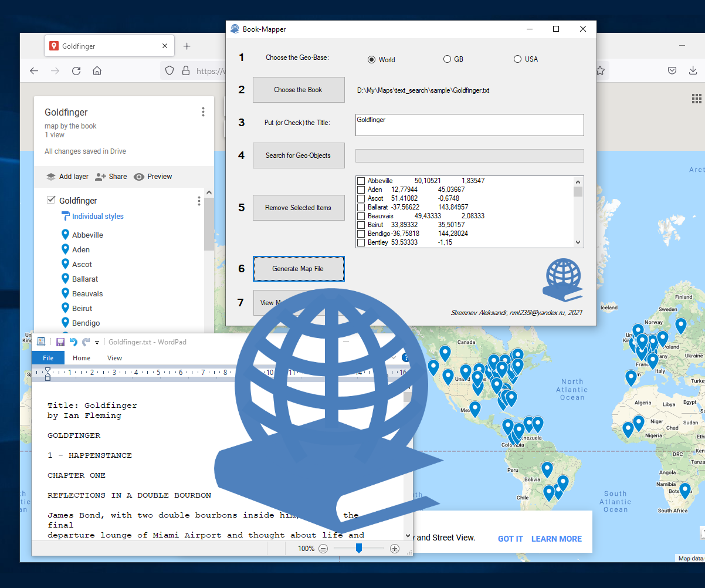Viewport: 705px width, 588px height.
Task: Open the Goldfinger map three-dot menu
Action: [x=203, y=111]
